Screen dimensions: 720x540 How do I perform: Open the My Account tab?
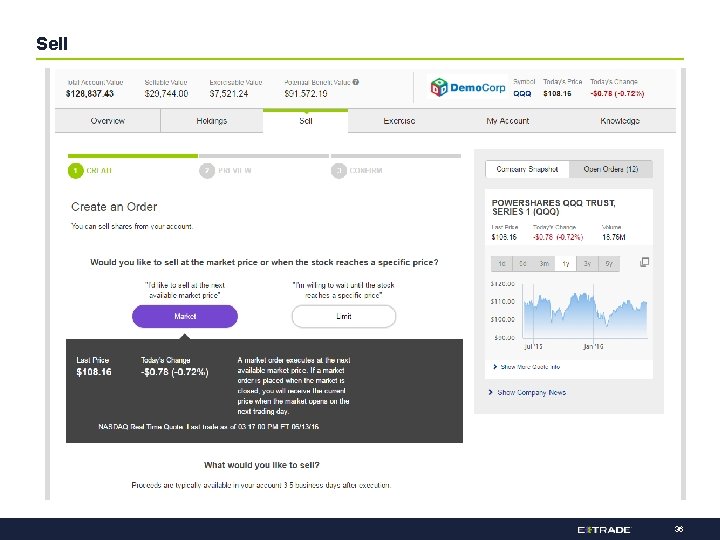click(507, 121)
